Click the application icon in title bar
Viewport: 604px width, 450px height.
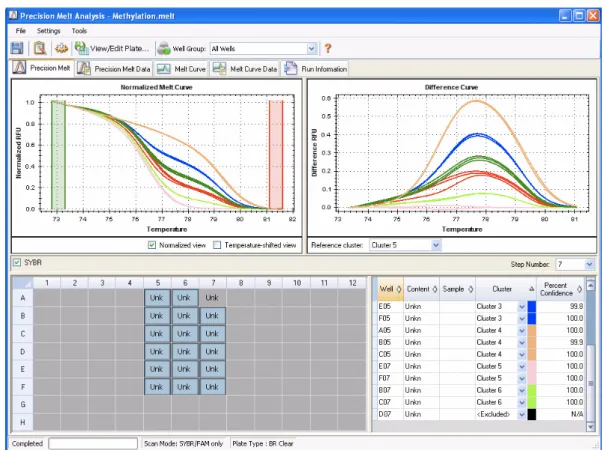coord(13,15)
